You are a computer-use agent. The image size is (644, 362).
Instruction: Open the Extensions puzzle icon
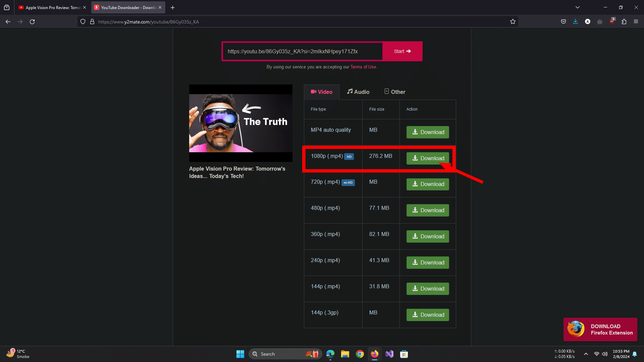tap(624, 22)
